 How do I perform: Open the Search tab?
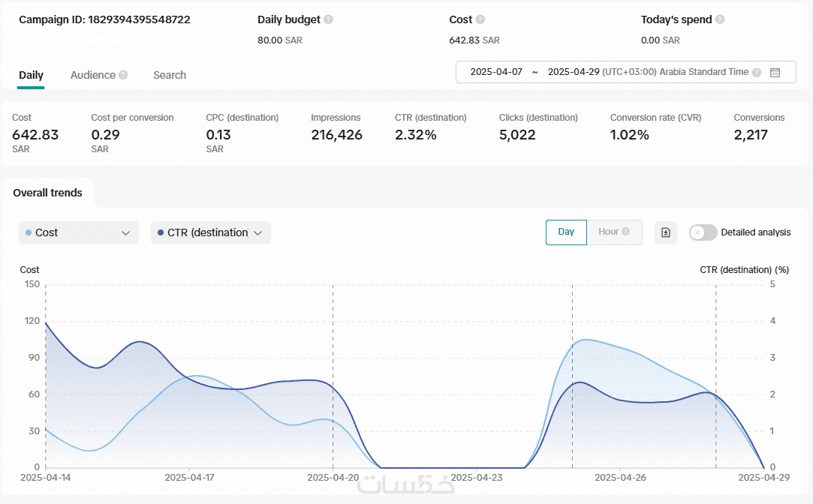pyautogui.click(x=170, y=75)
